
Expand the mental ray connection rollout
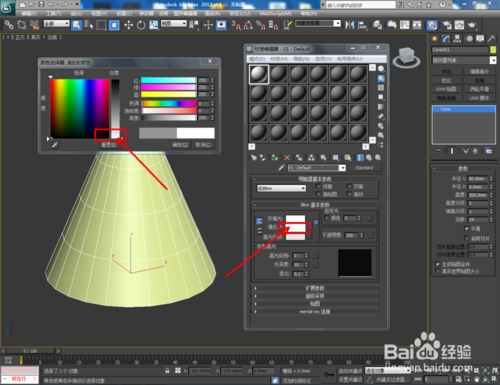(x=315, y=312)
